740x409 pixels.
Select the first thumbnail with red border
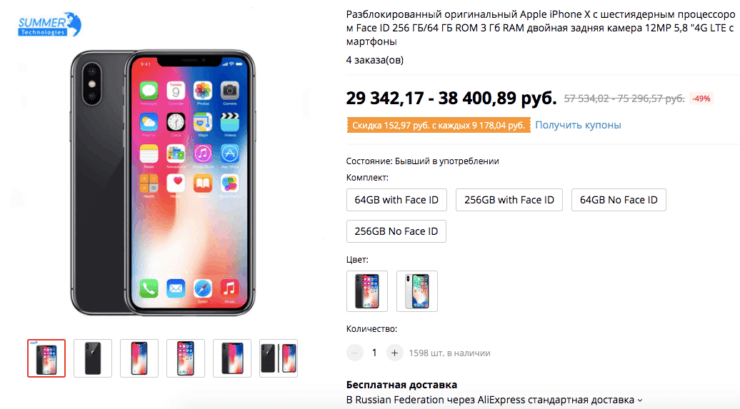coord(46,358)
